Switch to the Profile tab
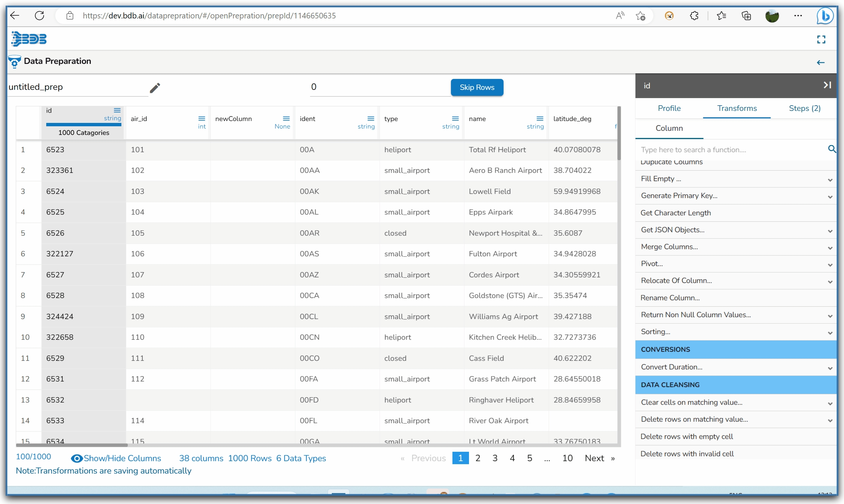This screenshot has width=844, height=504. pyautogui.click(x=669, y=108)
